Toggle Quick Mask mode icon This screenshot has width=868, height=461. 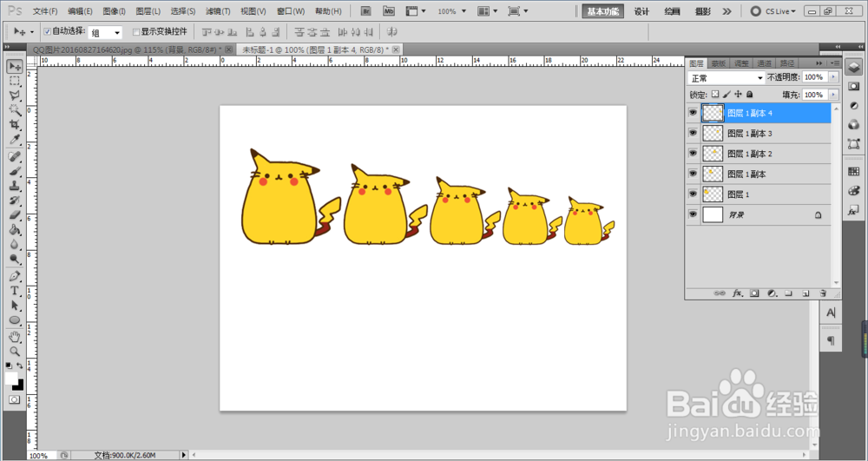click(15, 399)
